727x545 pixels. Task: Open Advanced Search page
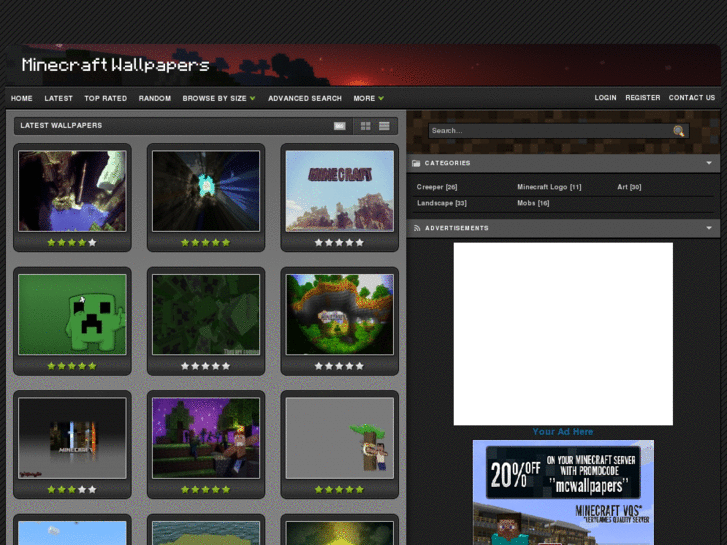305,98
